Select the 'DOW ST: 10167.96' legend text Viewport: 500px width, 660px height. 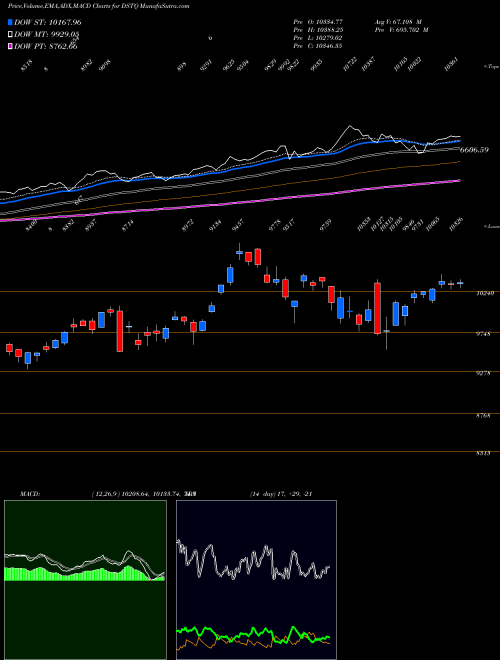click(48, 22)
